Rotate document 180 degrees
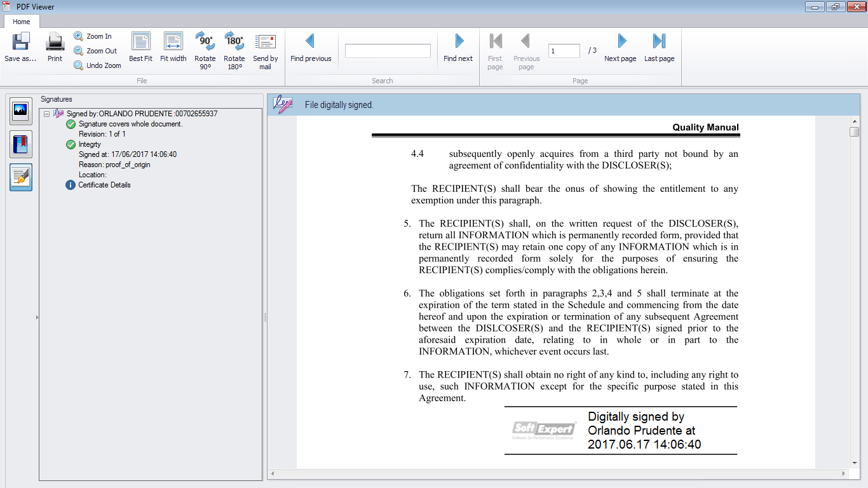The width and height of the screenshot is (868, 488). coord(234,50)
